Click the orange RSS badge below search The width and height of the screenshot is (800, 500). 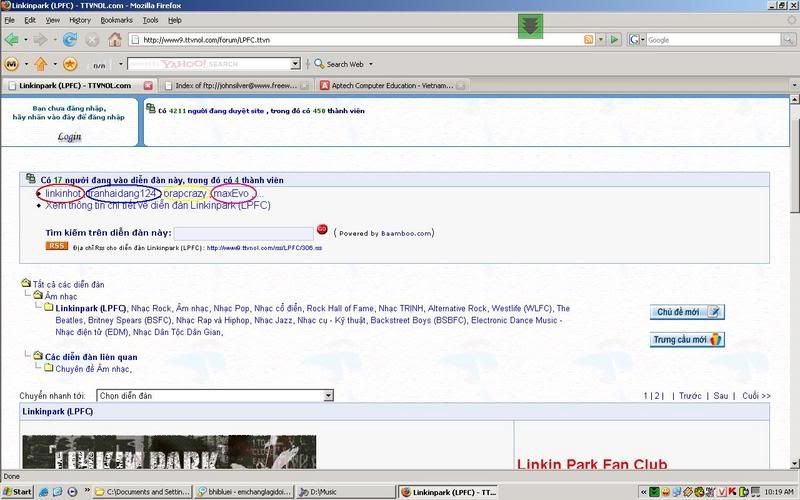click(x=57, y=246)
